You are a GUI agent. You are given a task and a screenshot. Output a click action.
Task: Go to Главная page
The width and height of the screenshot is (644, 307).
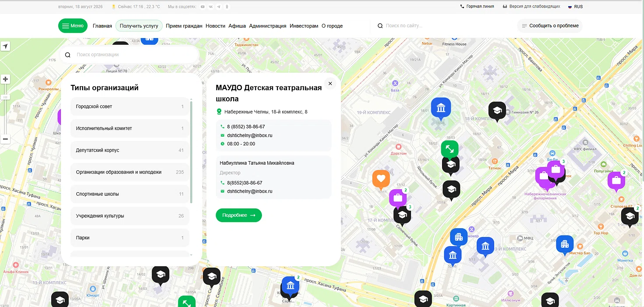[x=103, y=26]
